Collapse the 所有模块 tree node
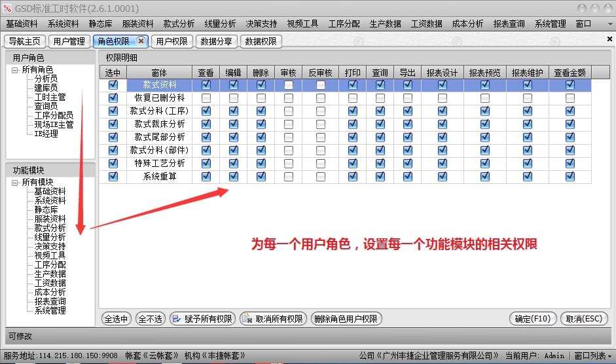Viewport: 616px width, 364px height. click(x=14, y=183)
